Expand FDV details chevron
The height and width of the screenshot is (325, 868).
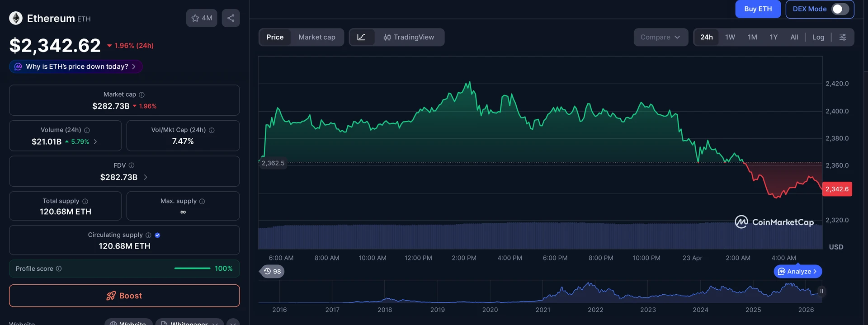[x=146, y=177]
